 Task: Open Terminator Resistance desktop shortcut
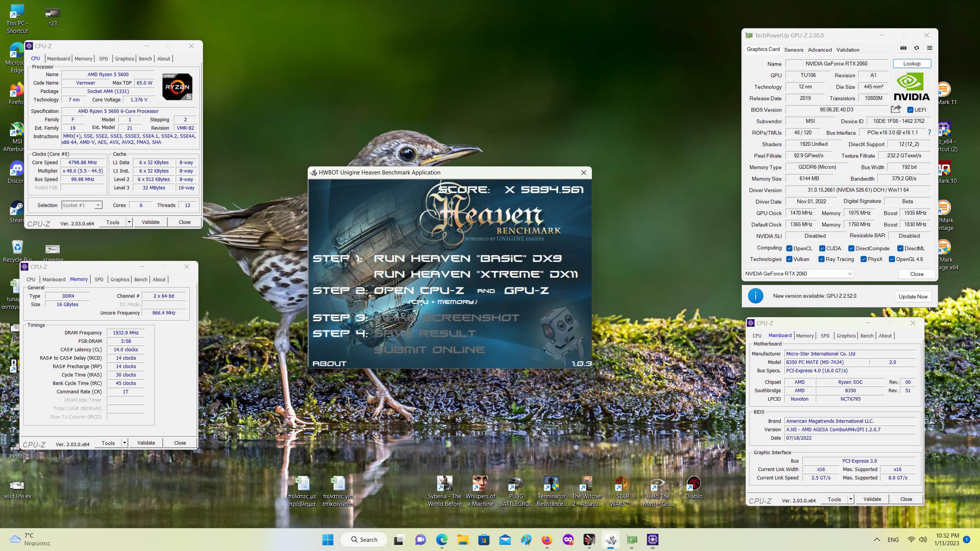coord(551,491)
